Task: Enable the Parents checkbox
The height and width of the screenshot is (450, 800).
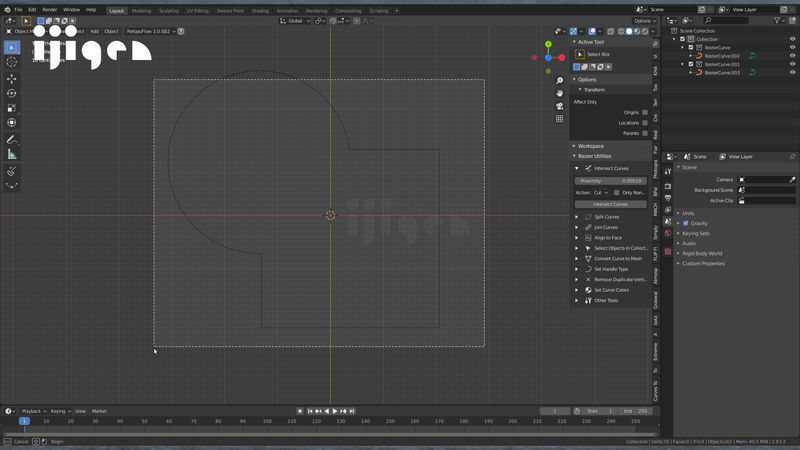Action: click(x=645, y=133)
